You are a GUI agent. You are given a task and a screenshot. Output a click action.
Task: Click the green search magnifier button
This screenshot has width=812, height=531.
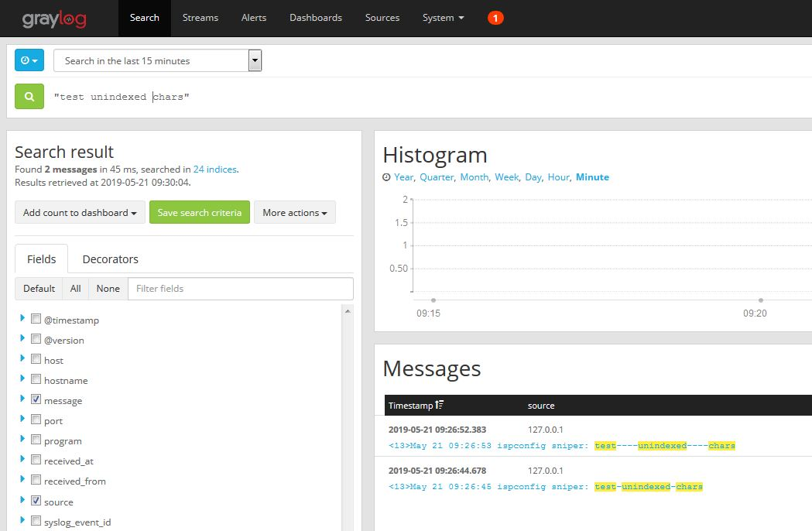click(x=29, y=96)
